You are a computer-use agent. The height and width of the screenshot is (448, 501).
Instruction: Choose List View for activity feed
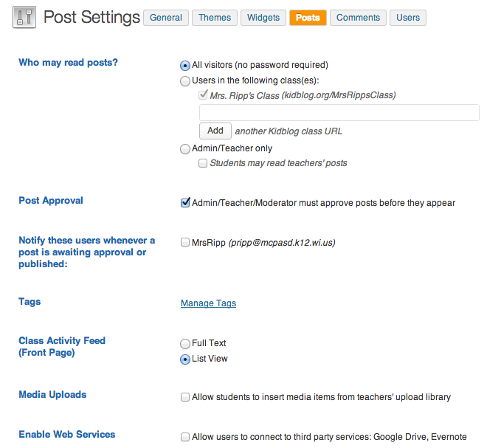[185, 359]
